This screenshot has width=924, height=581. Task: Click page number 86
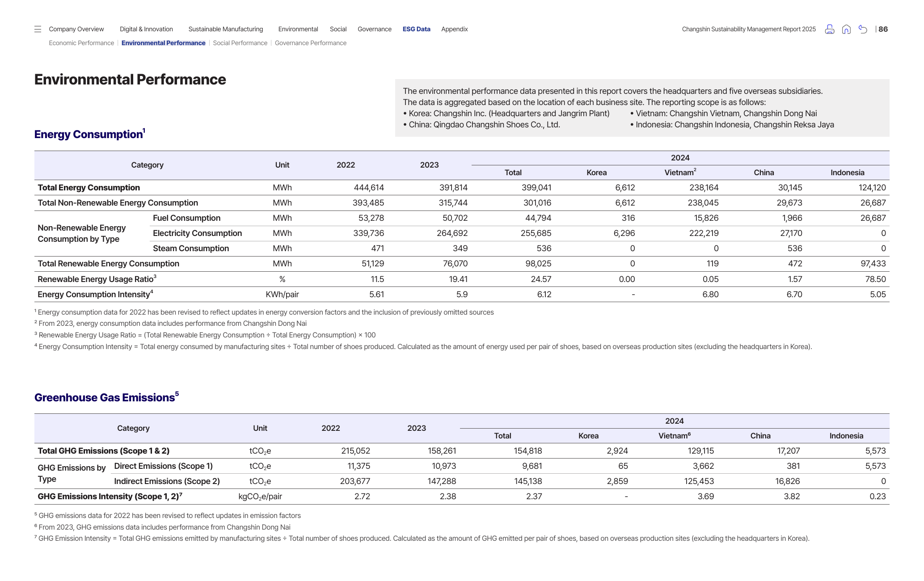tap(883, 29)
